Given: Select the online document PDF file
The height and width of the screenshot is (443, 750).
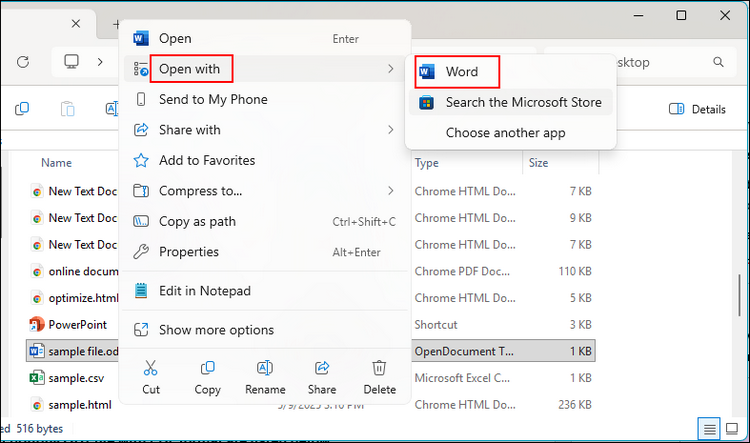Looking at the screenshot, I should click(83, 271).
